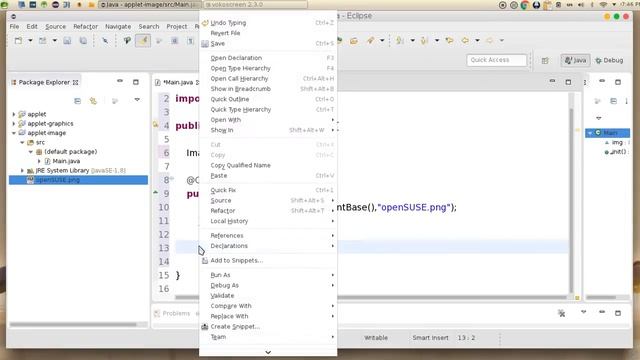The height and width of the screenshot is (360, 640).
Task: Switch to the Debug perspective
Action: (x=609, y=60)
